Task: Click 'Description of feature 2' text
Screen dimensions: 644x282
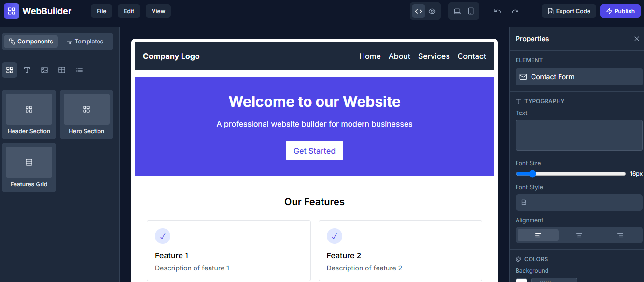Action: pos(364,268)
